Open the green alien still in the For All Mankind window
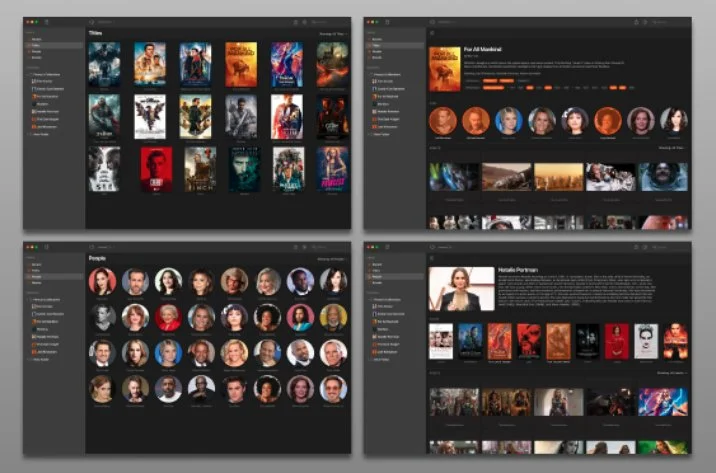This screenshot has width=716, height=473. pos(454,177)
